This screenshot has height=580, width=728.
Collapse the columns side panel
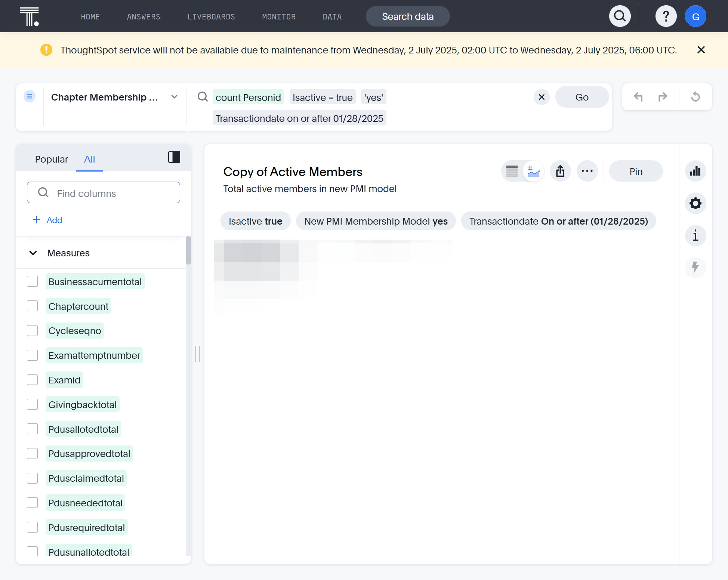click(x=174, y=157)
